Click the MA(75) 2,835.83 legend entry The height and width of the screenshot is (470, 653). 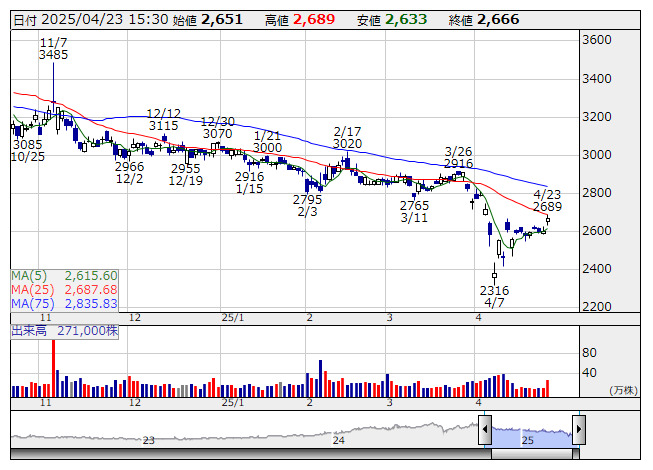[65, 303]
